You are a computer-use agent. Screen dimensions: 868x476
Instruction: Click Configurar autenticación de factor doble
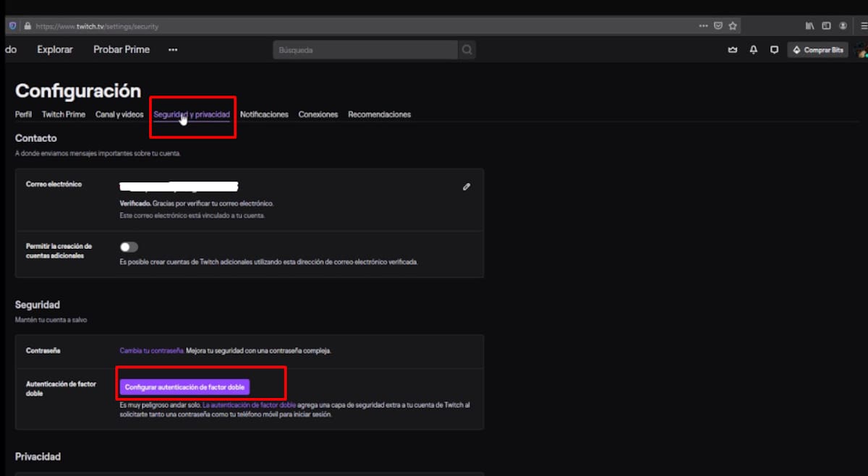pos(185,387)
